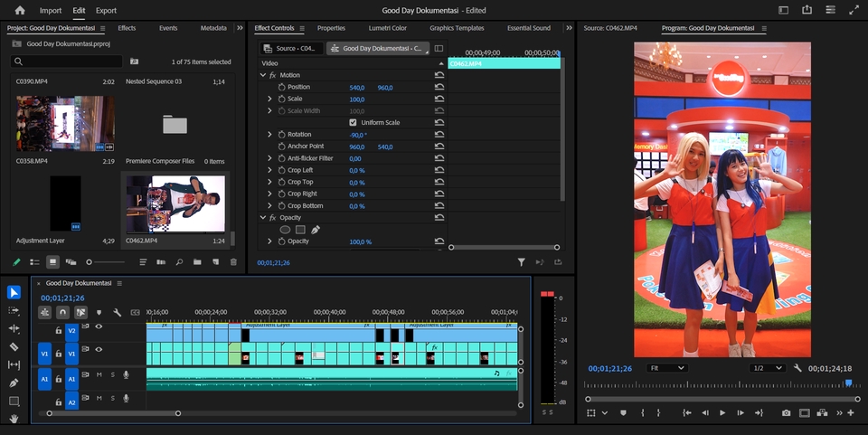
Task: Create a new bin in Project panel
Action: tap(197, 261)
